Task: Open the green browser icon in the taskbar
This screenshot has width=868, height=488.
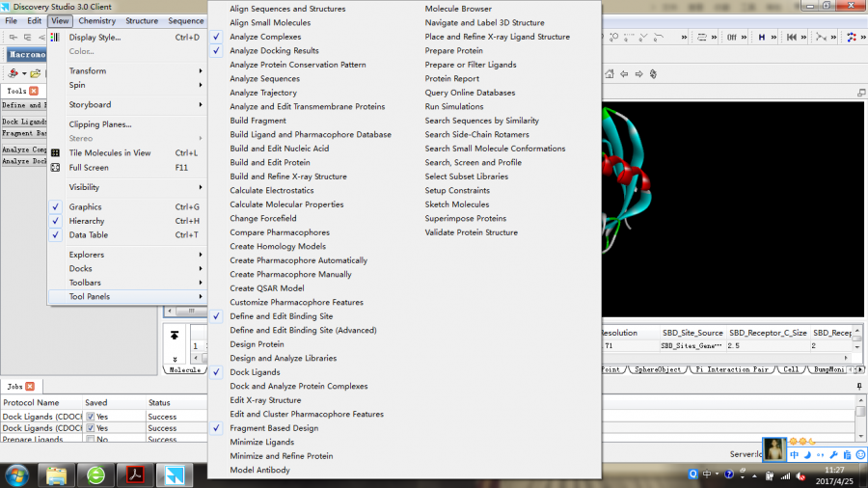Action: 95,475
